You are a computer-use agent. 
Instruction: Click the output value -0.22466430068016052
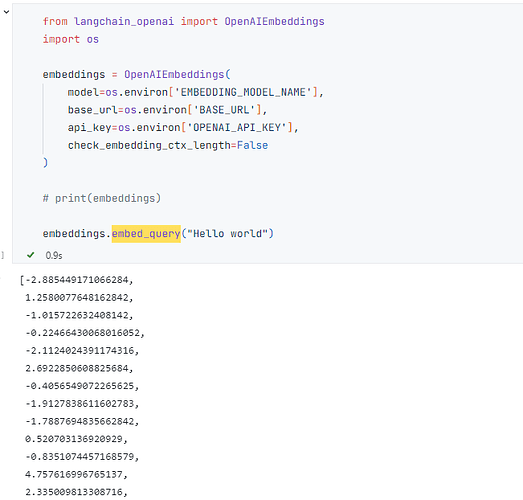click(x=83, y=333)
